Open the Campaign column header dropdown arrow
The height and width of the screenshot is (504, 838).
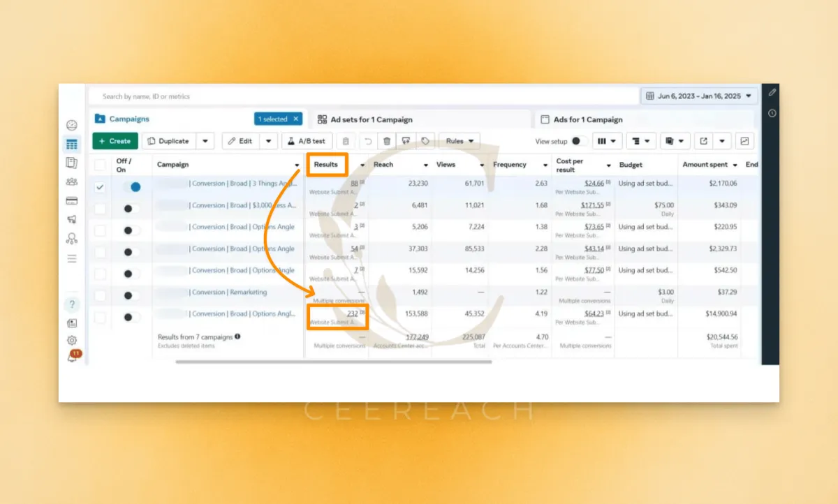point(297,165)
